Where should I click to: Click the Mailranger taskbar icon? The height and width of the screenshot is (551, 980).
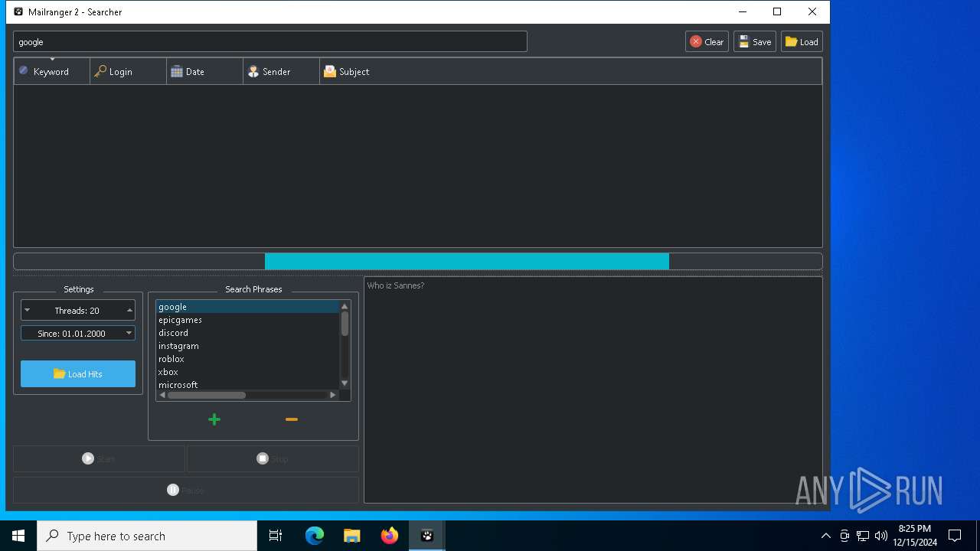click(427, 536)
